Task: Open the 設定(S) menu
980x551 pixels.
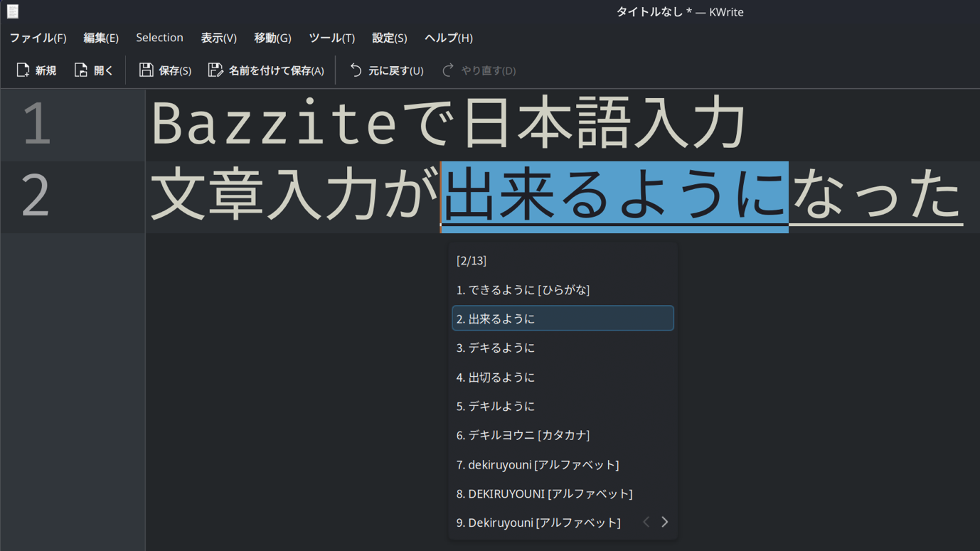Action: [x=390, y=38]
